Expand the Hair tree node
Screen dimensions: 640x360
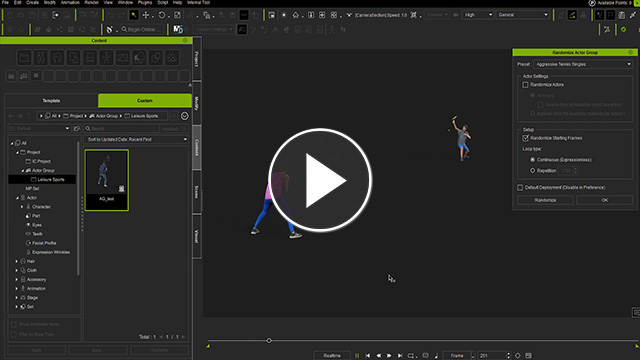tap(16, 261)
